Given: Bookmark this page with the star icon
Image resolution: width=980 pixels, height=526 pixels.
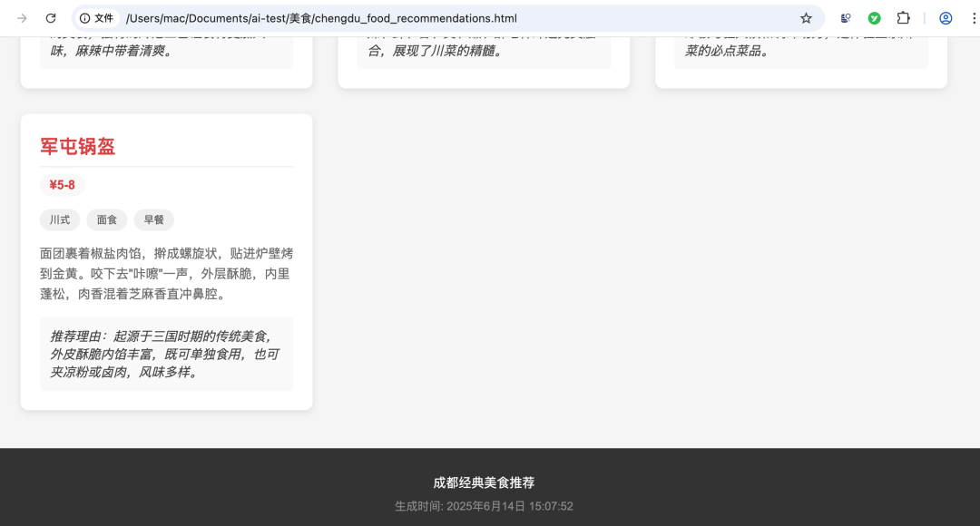Looking at the screenshot, I should [x=807, y=18].
